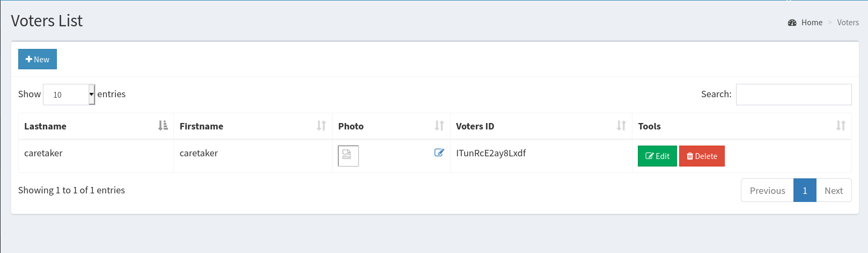Click the Firstname column sort arrows
The height and width of the screenshot is (253, 868).
pos(321,126)
